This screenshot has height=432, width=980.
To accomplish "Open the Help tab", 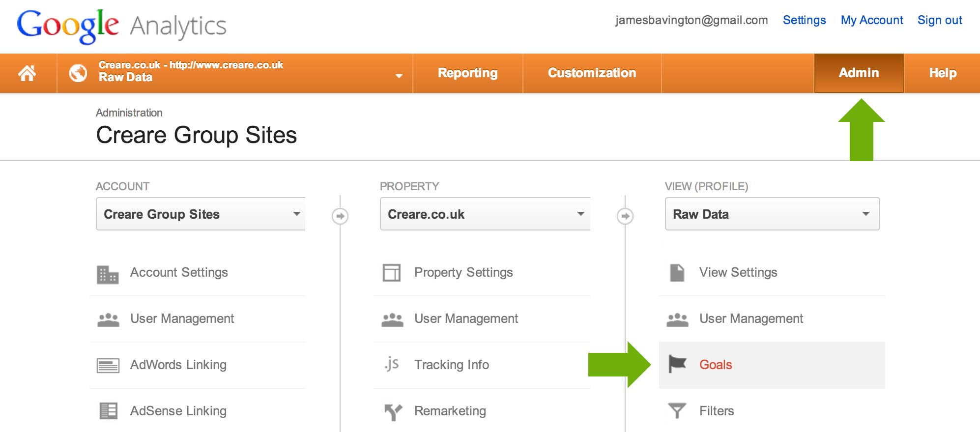I will (943, 73).
